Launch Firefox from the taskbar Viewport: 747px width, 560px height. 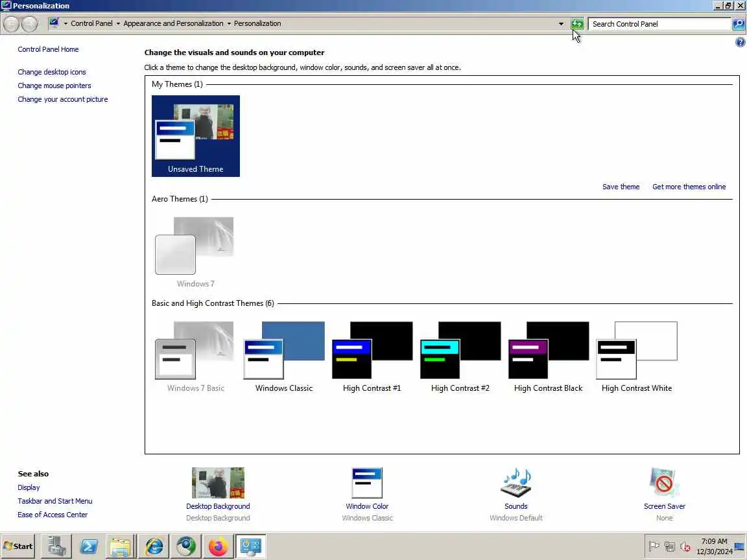(218, 546)
